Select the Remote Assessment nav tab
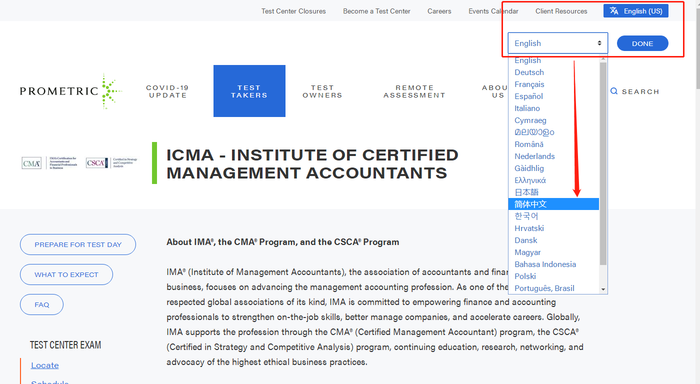This screenshot has height=384, width=700. (x=414, y=92)
